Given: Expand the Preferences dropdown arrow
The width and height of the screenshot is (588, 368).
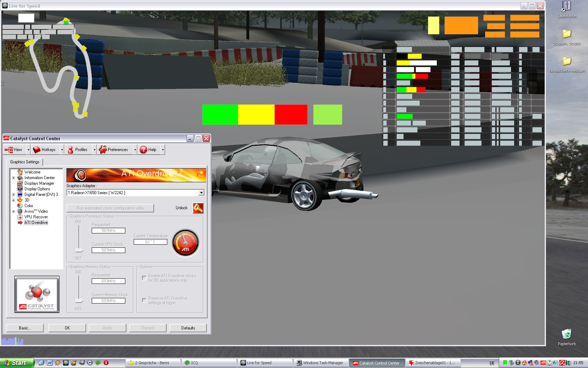Looking at the screenshot, I should coord(135,150).
